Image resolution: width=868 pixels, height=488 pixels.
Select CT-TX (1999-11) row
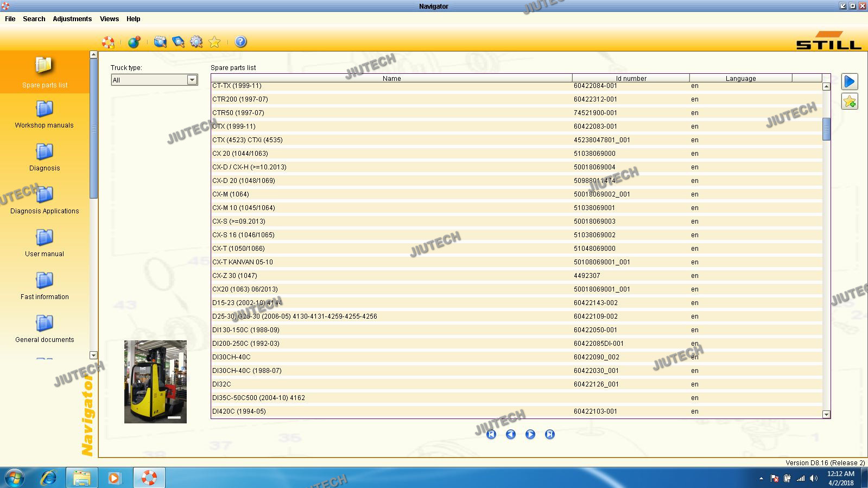(517, 86)
